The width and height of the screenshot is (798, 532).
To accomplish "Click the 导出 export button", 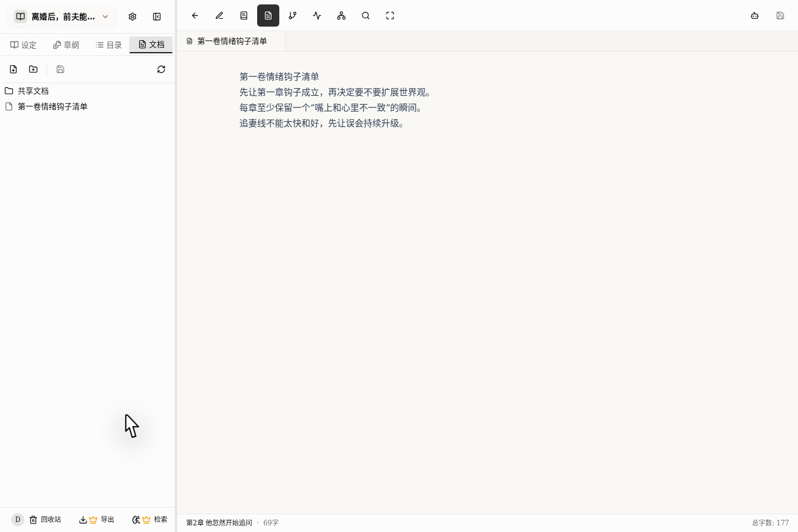I will tap(96, 519).
